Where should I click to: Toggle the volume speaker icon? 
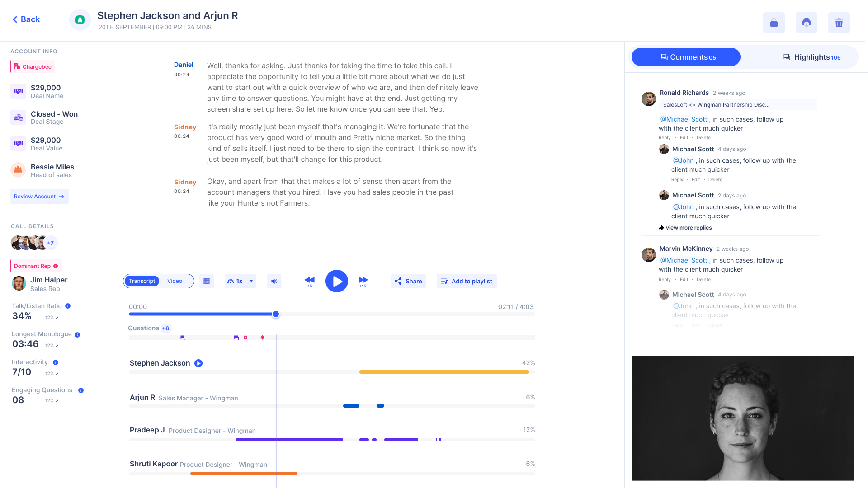(x=274, y=281)
